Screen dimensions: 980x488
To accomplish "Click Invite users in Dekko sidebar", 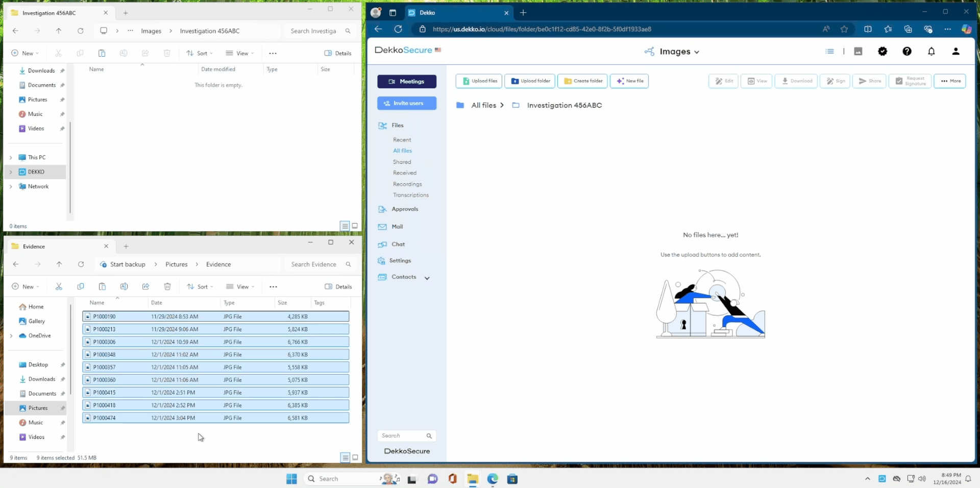I will coord(407,103).
